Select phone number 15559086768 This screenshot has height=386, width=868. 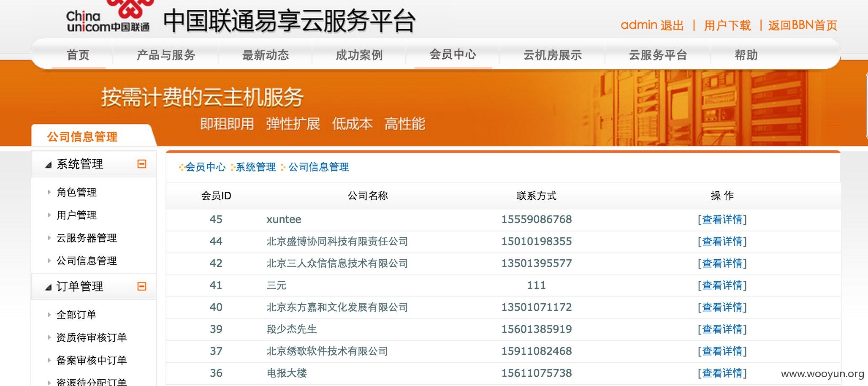[537, 220]
